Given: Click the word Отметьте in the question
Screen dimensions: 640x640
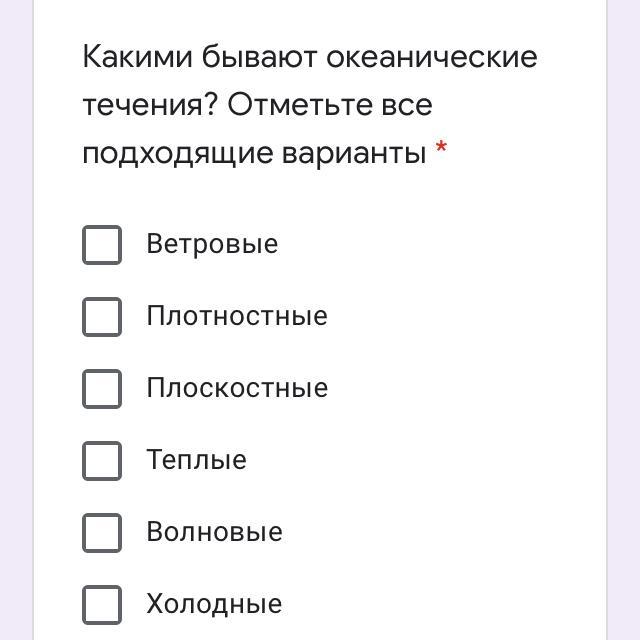Looking at the screenshot, I should pos(298,105).
